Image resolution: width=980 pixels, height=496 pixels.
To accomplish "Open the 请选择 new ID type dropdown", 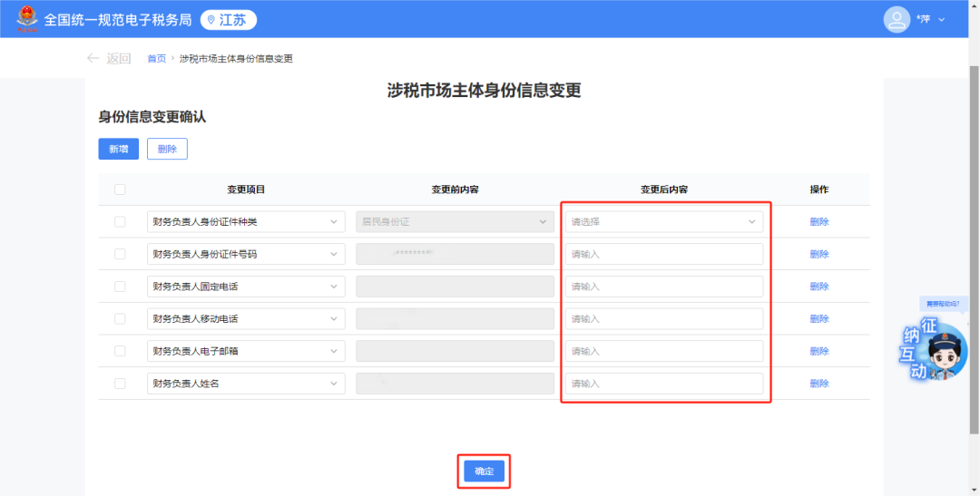I will coord(664,222).
